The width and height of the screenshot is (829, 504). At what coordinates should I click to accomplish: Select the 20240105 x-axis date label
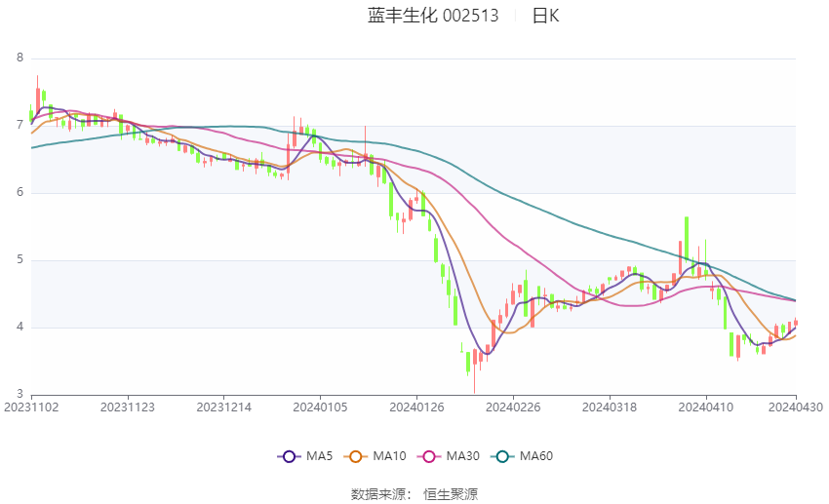tap(320, 407)
